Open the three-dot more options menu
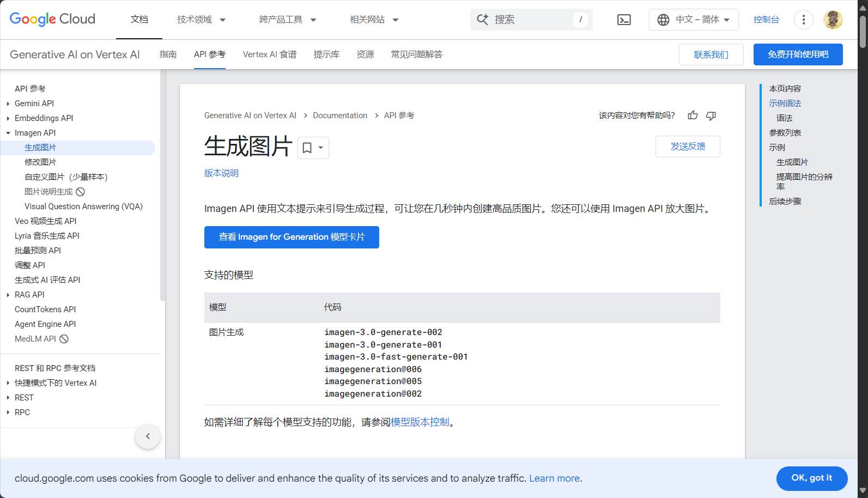This screenshot has width=868, height=498. point(803,20)
